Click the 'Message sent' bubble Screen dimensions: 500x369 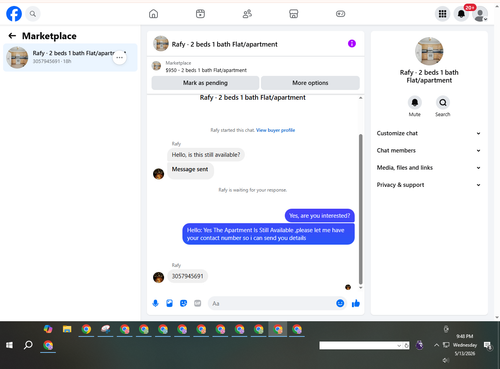[190, 170]
